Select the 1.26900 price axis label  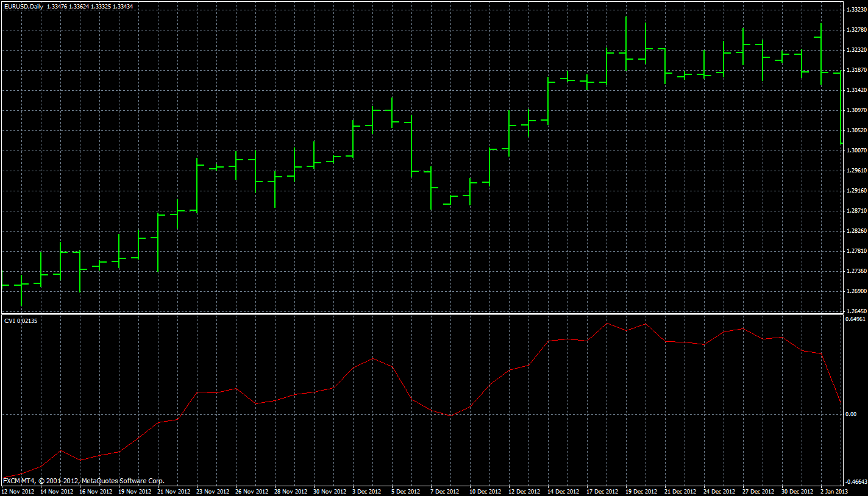(856, 291)
